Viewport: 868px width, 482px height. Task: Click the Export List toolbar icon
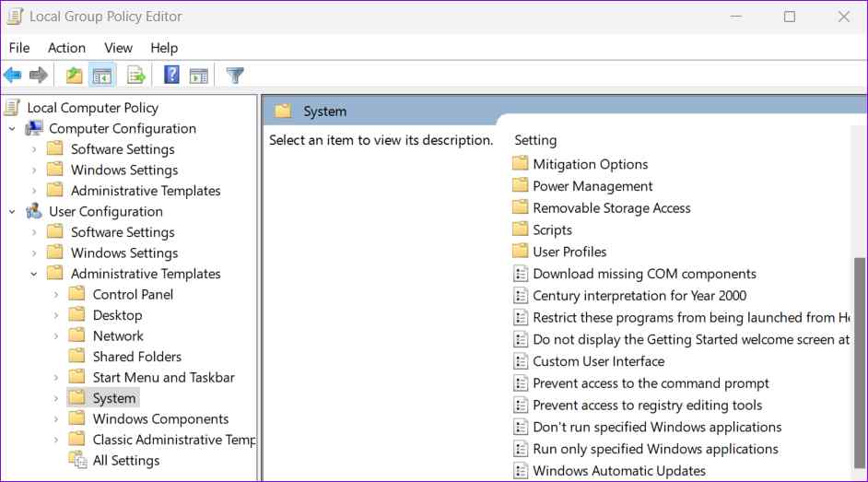136,76
